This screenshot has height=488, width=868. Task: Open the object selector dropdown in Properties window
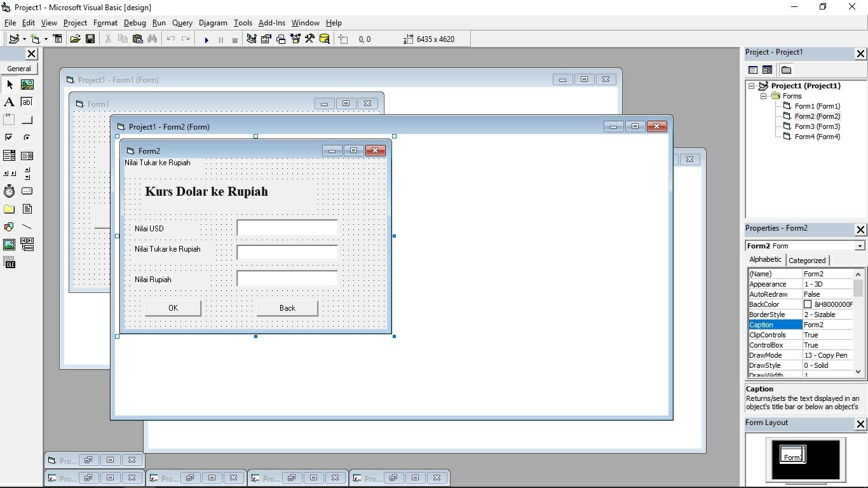[x=860, y=245]
